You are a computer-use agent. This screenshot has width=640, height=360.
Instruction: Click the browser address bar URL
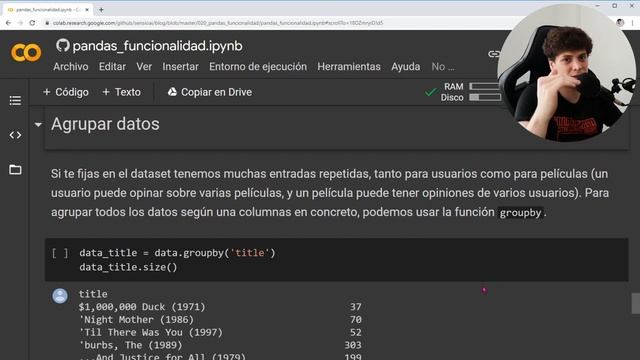click(218, 23)
